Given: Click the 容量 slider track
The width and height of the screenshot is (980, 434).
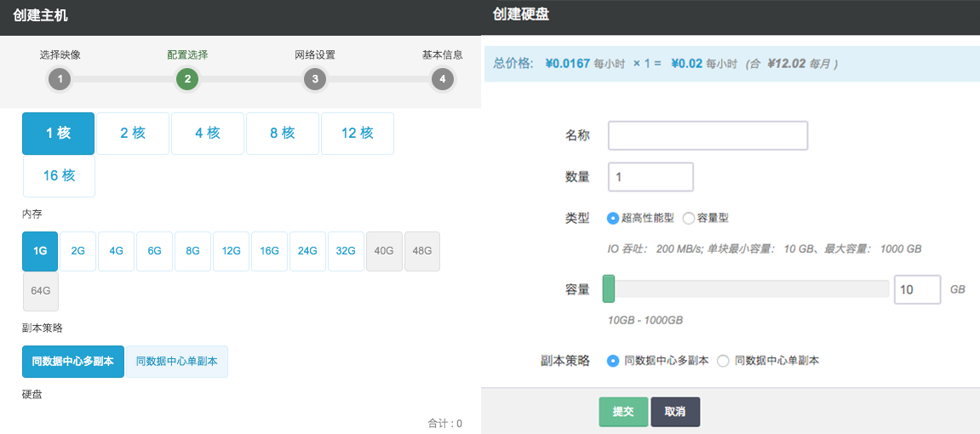Looking at the screenshot, I should pyautogui.click(x=746, y=288).
